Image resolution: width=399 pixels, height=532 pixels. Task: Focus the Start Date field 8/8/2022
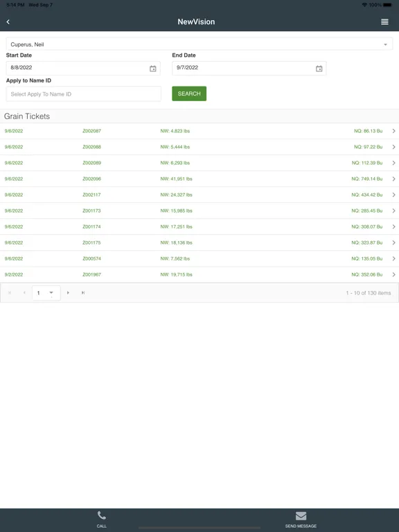click(x=83, y=68)
